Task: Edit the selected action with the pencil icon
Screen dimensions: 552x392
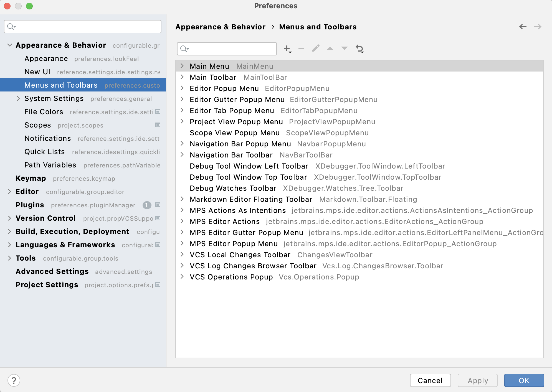Action: pos(316,48)
